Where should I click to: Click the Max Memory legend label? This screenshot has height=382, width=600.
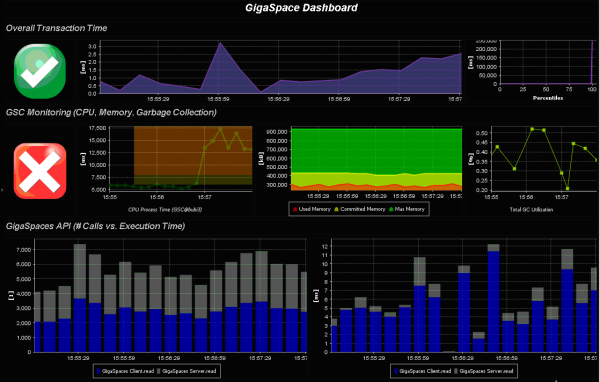pos(409,209)
